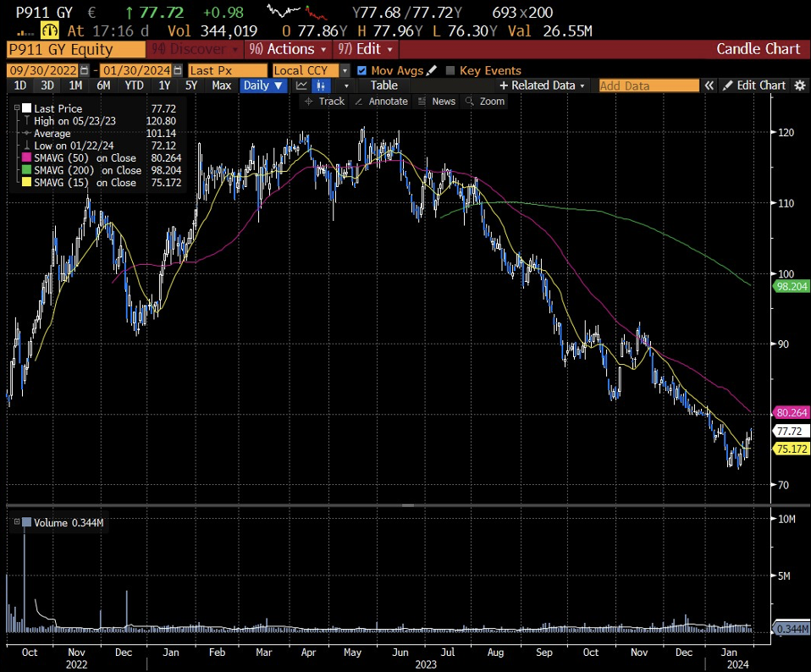Click the pane divider handle above Volume
This screenshot has height=672, width=811.
(x=408, y=505)
